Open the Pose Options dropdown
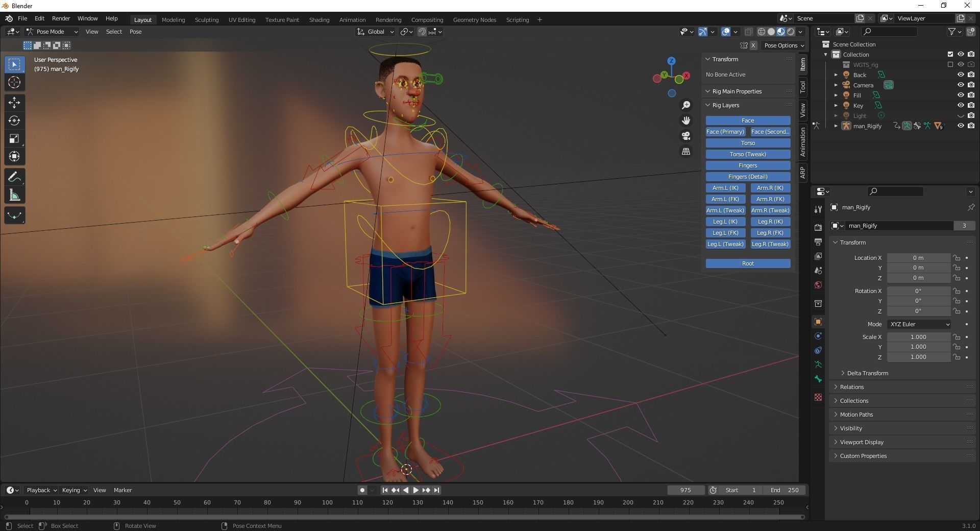This screenshot has width=980, height=531. 784,45
